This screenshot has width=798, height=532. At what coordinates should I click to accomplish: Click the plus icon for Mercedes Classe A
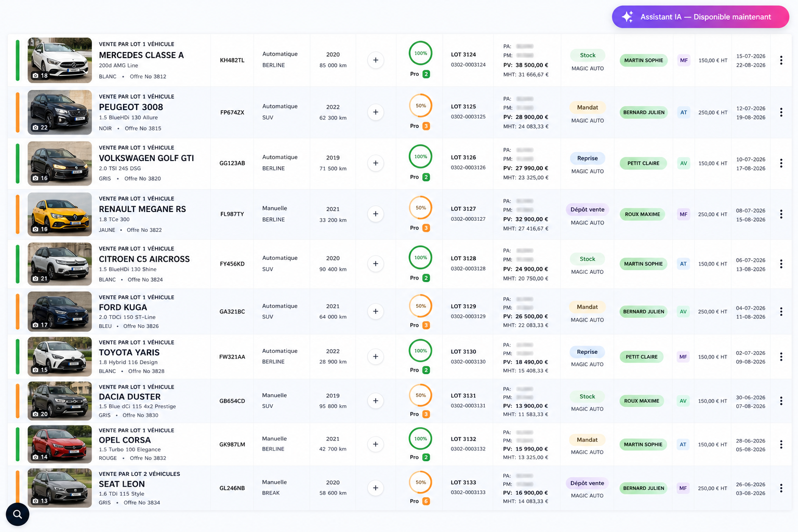376,60
